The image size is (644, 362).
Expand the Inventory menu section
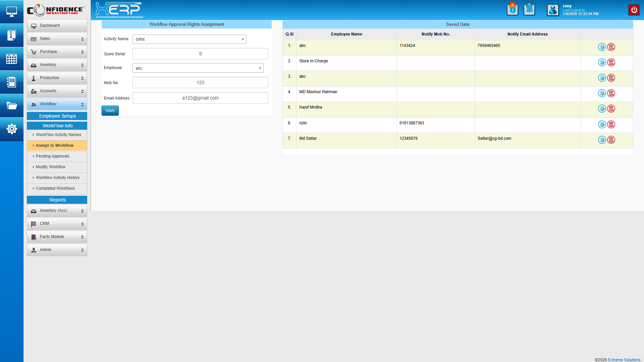click(57, 65)
